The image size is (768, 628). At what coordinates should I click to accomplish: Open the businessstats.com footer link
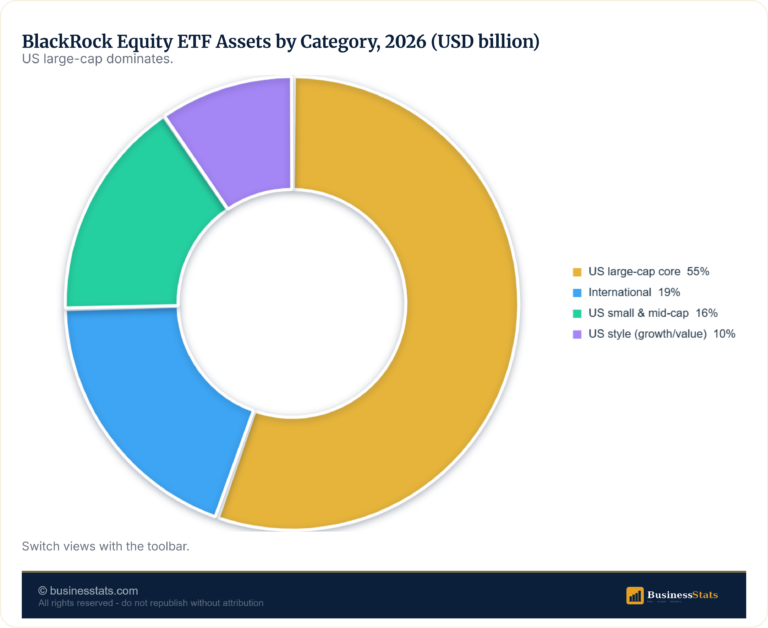[88, 591]
